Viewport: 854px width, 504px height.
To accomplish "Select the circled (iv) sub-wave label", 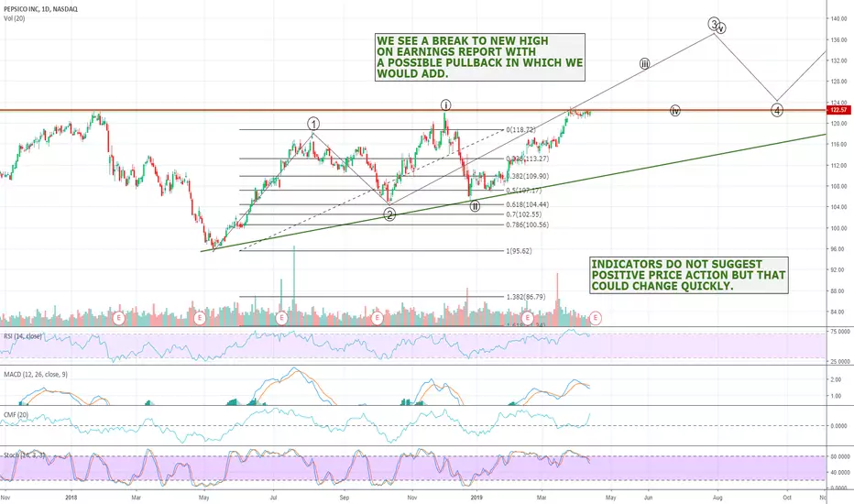I will coord(674,111).
